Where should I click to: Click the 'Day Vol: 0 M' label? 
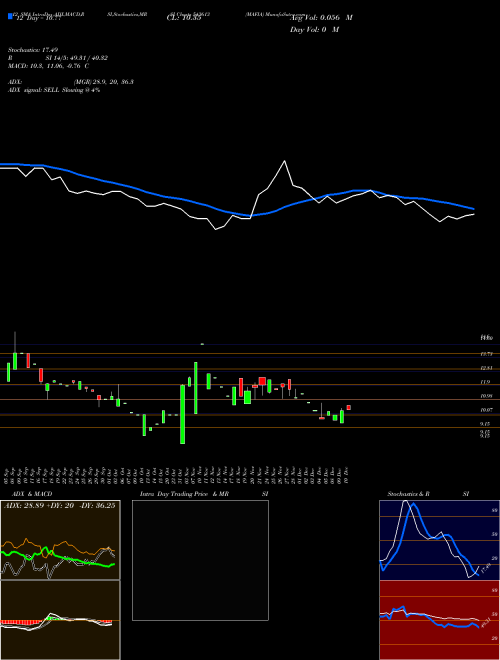(x=314, y=30)
